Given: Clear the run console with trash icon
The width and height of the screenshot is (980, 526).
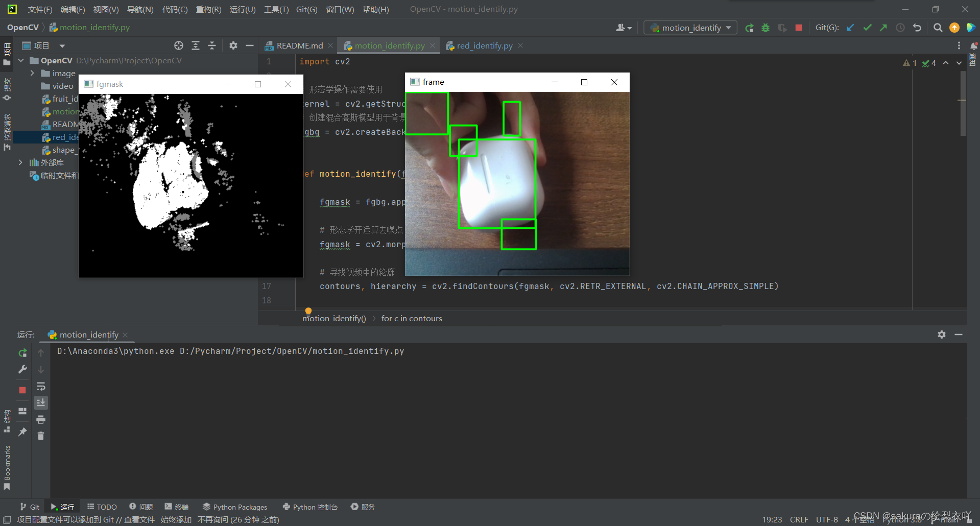Looking at the screenshot, I should (41, 436).
